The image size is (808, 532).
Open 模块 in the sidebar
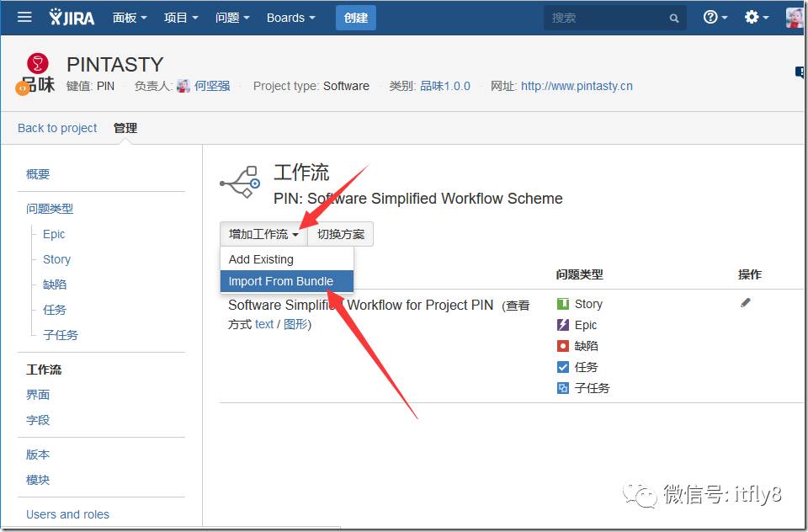point(38,480)
